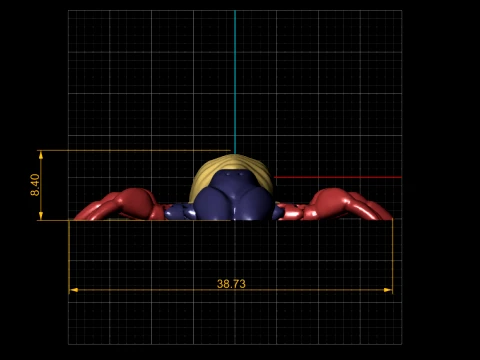Select the red left wing shape

point(120,205)
